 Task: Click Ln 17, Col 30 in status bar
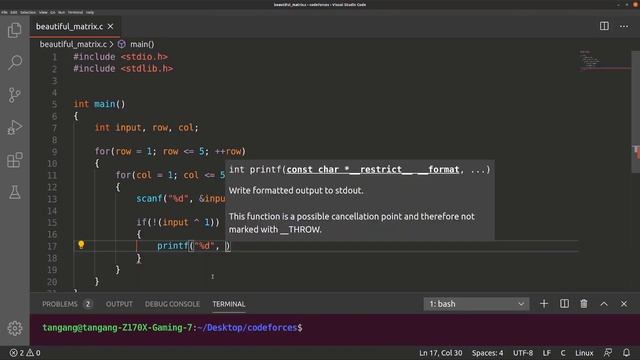pyautogui.click(x=440, y=353)
